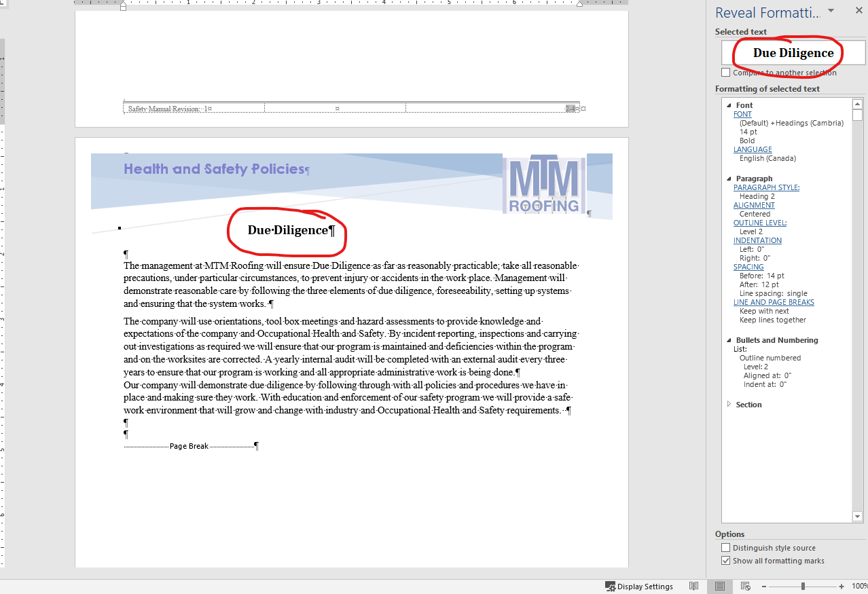This screenshot has width=868, height=594.
Task: Click the 'Centered' alignment value
Action: 755,214
